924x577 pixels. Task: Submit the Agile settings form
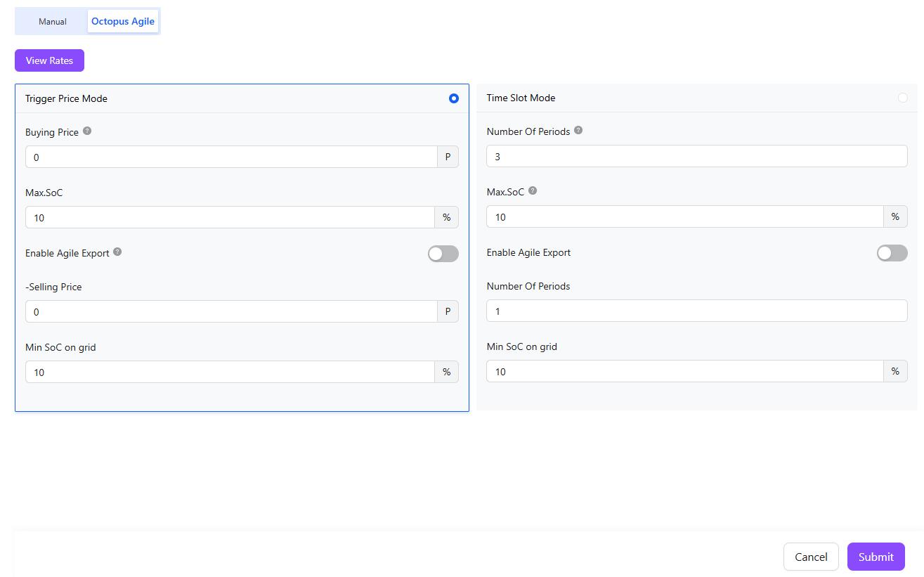point(876,557)
